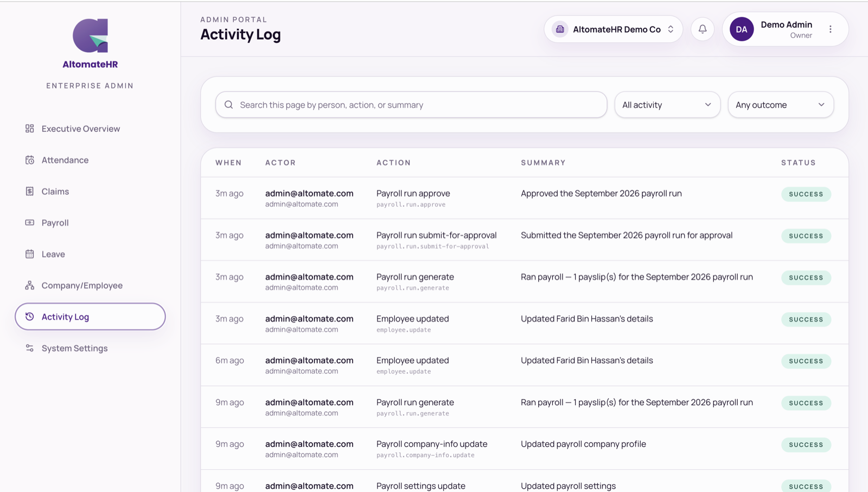
Task: Click 'Approved the September 2026 payroll run' summary
Action: pyautogui.click(x=601, y=193)
